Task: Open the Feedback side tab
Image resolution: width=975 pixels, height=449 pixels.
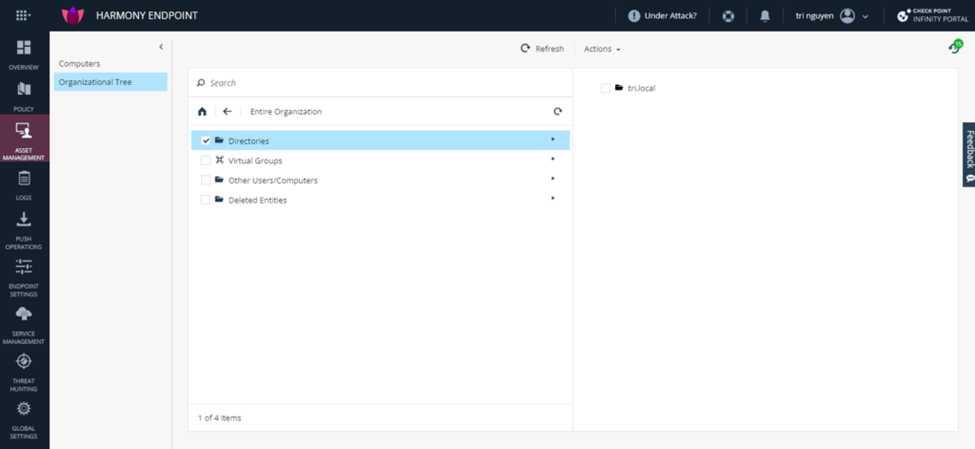Action: click(969, 154)
